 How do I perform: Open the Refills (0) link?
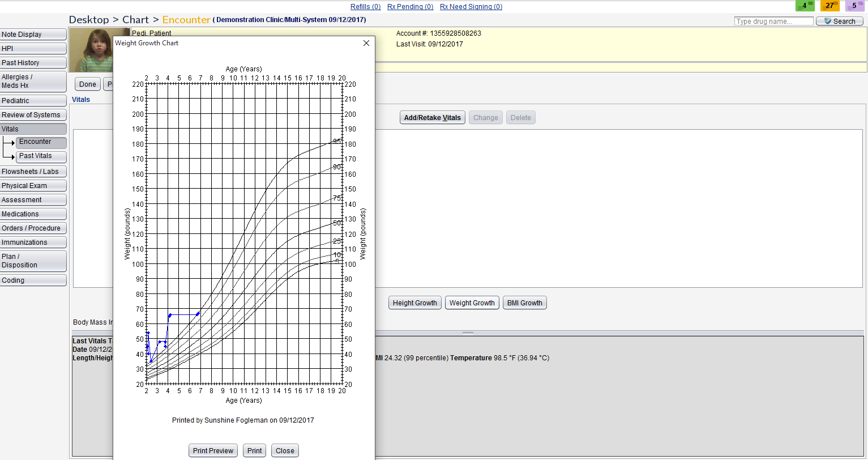[x=365, y=7]
